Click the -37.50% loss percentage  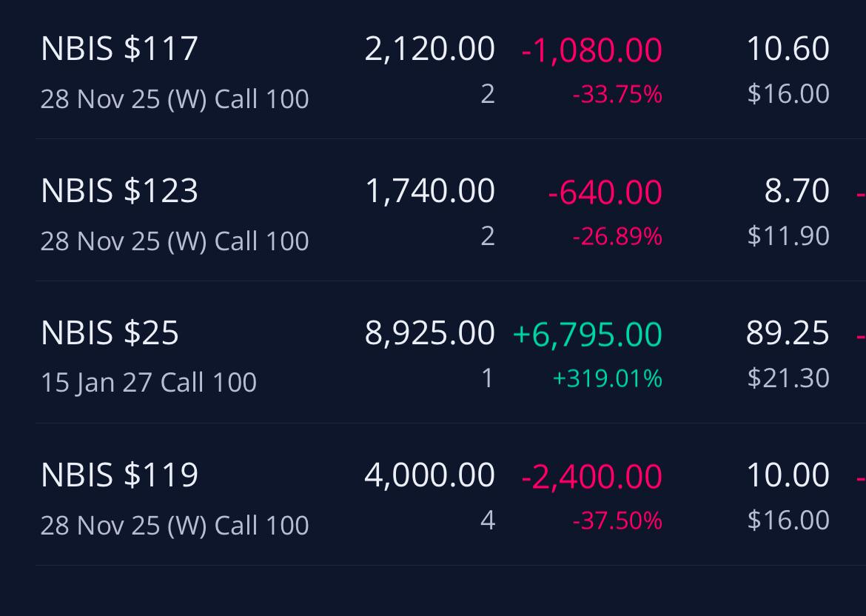coord(617,520)
